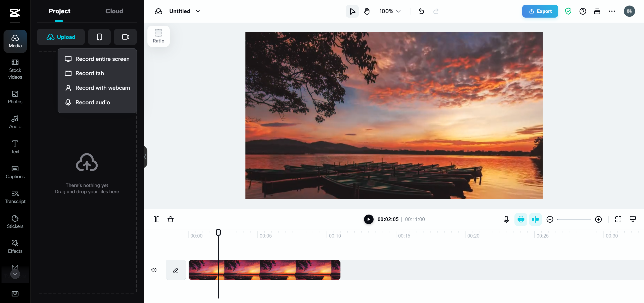
Task: Open the Text panel
Action: [15, 147]
